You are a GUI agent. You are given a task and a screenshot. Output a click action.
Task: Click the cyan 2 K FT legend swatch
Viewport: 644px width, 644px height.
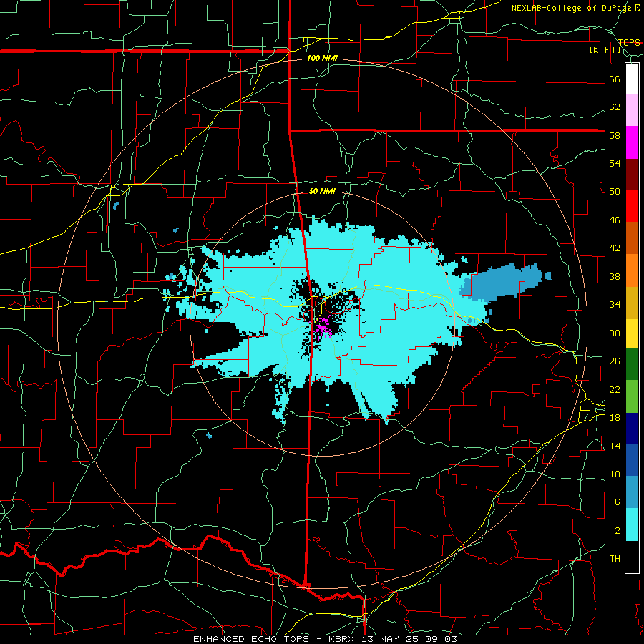coord(632,525)
